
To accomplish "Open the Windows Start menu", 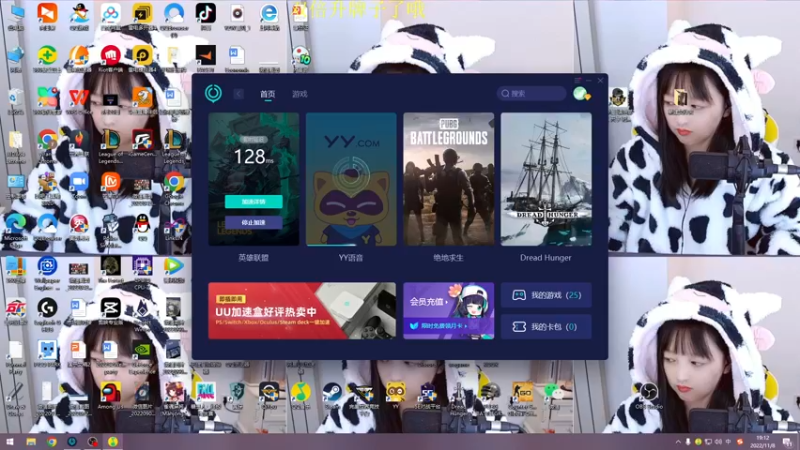I will coord(10,442).
